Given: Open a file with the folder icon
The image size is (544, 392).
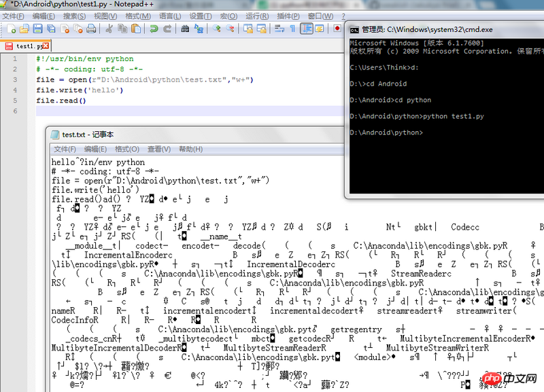Looking at the screenshot, I should point(24,29).
